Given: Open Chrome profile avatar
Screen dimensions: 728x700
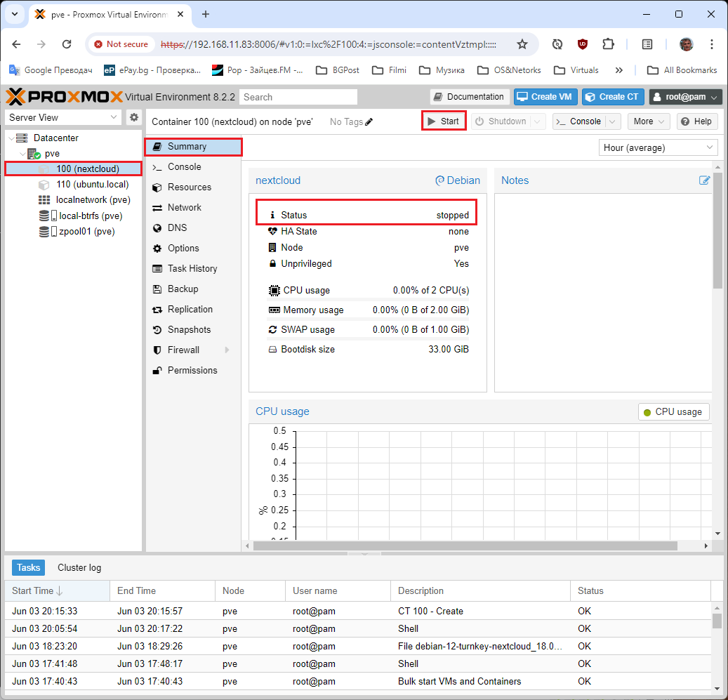Looking at the screenshot, I should (686, 44).
